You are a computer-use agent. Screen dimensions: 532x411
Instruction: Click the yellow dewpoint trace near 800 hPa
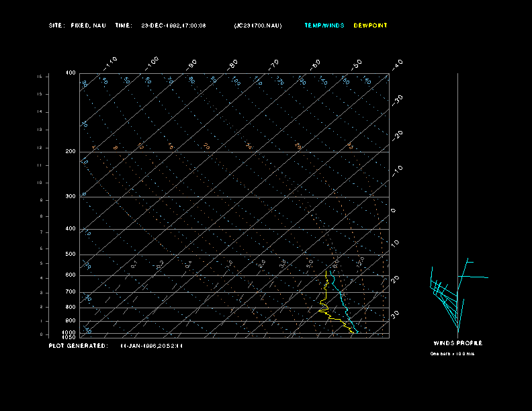point(324,307)
